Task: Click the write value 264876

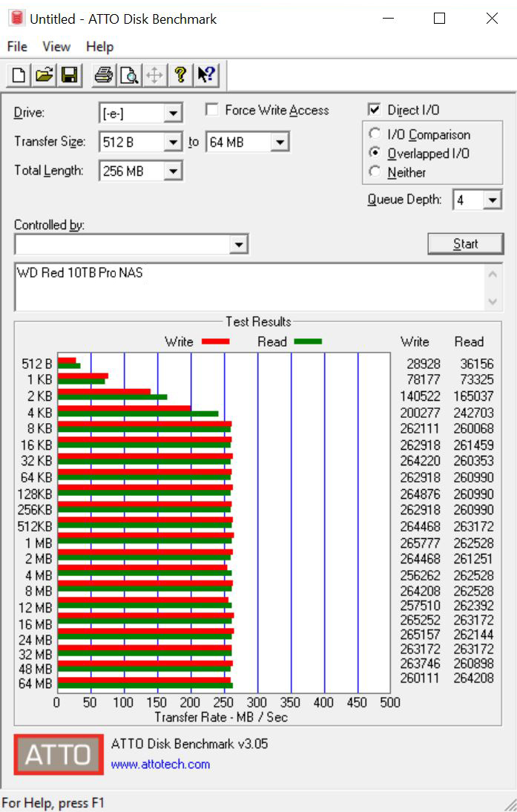Action: [x=421, y=494]
